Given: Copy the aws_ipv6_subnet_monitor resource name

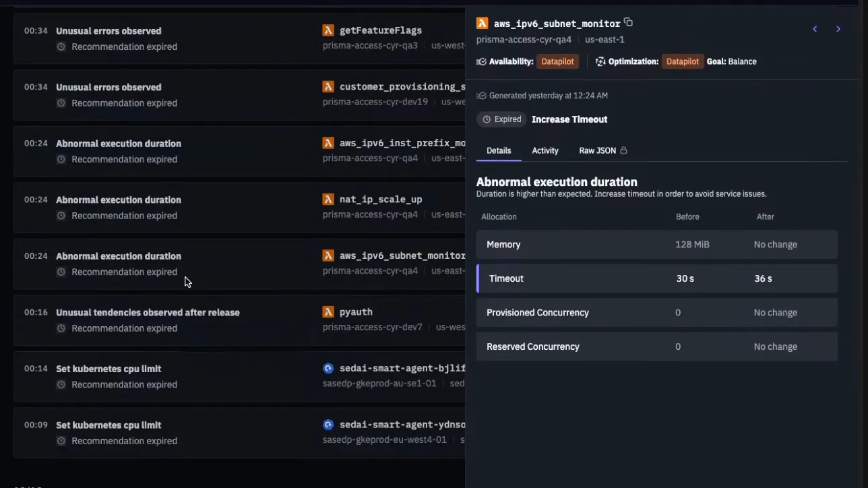Looking at the screenshot, I should 628,22.
